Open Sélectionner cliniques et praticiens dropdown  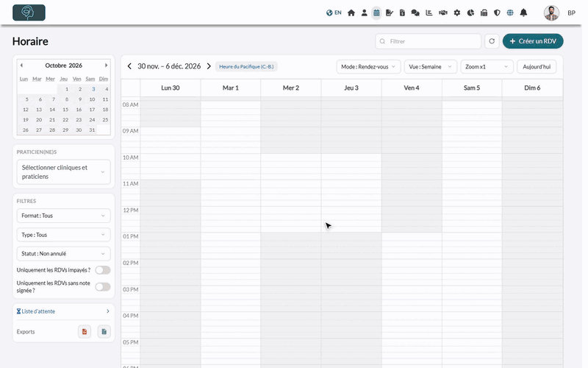coord(63,172)
